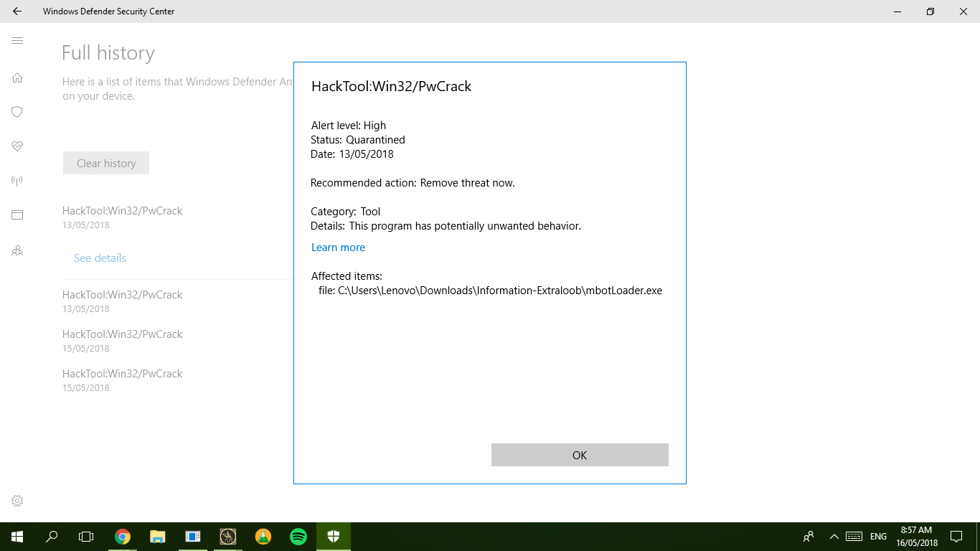
Task: Click the dialog title HackTool:Win32/PwCrack
Action: point(391,87)
